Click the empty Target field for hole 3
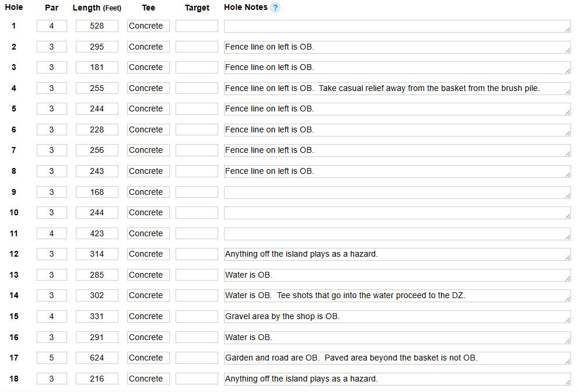Screen dimensions: 578x392 point(197,68)
